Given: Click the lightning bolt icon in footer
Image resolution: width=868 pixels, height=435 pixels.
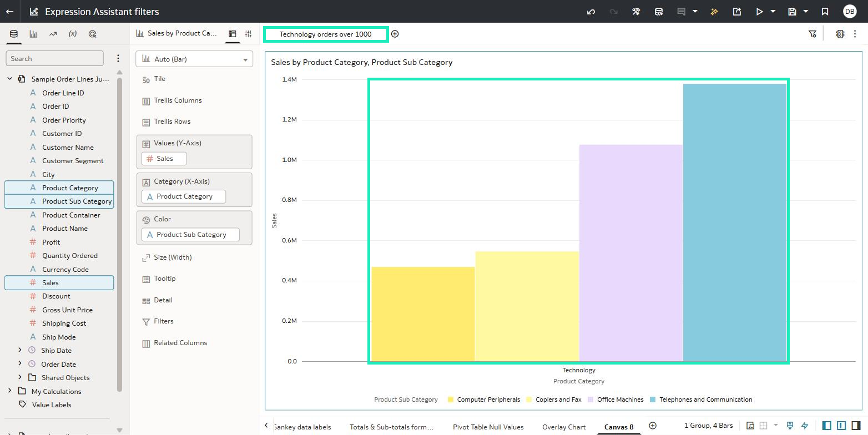Looking at the screenshot, I should 804,426.
